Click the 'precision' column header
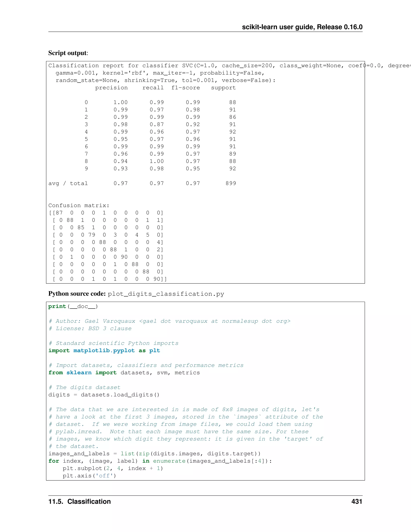The image size is (411, 532). coord(111,88)
